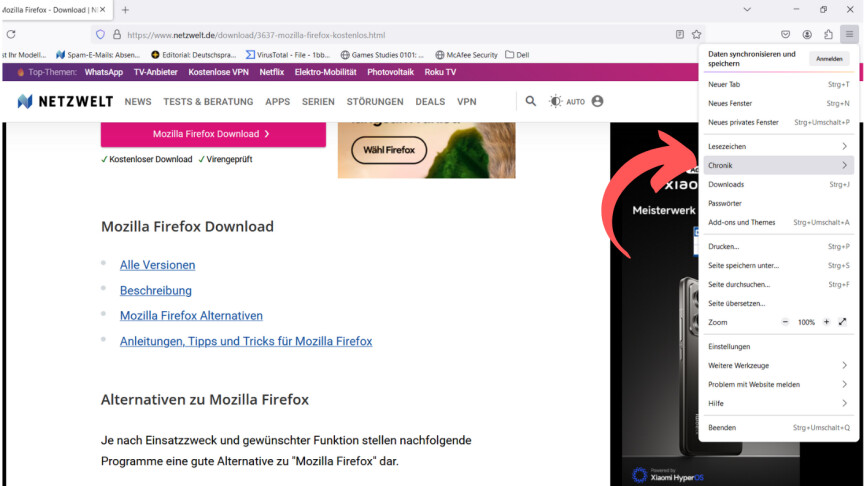The height and width of the screenshot is (486, 864).
Task: Toggle reader view icon in address bar
Action: [x=680, y=34]
